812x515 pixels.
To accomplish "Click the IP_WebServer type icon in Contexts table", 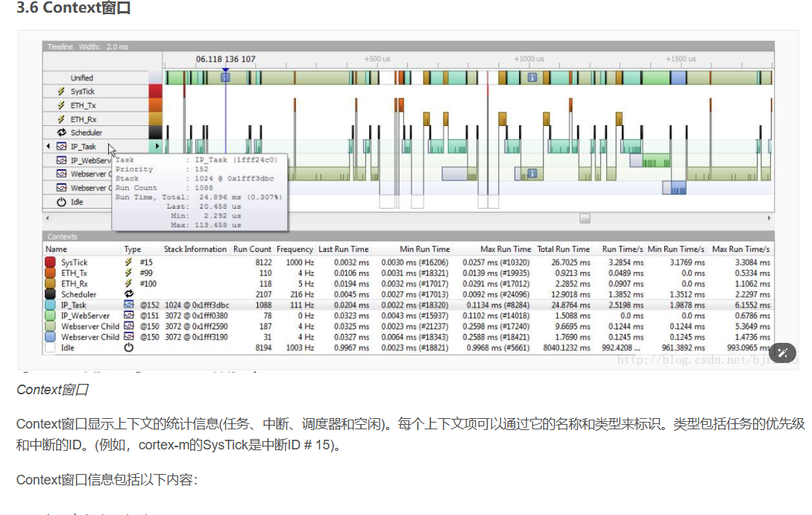I will click(x=129, y=315).
